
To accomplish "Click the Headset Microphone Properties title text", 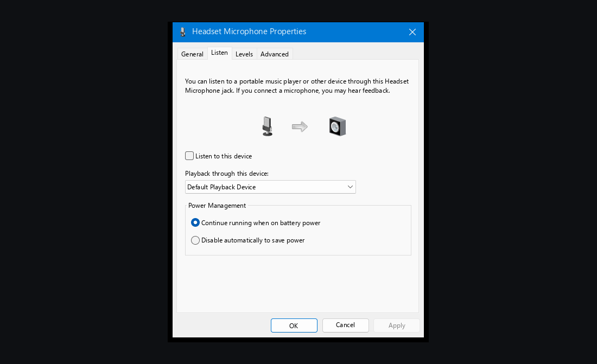I will pos(249,31).
